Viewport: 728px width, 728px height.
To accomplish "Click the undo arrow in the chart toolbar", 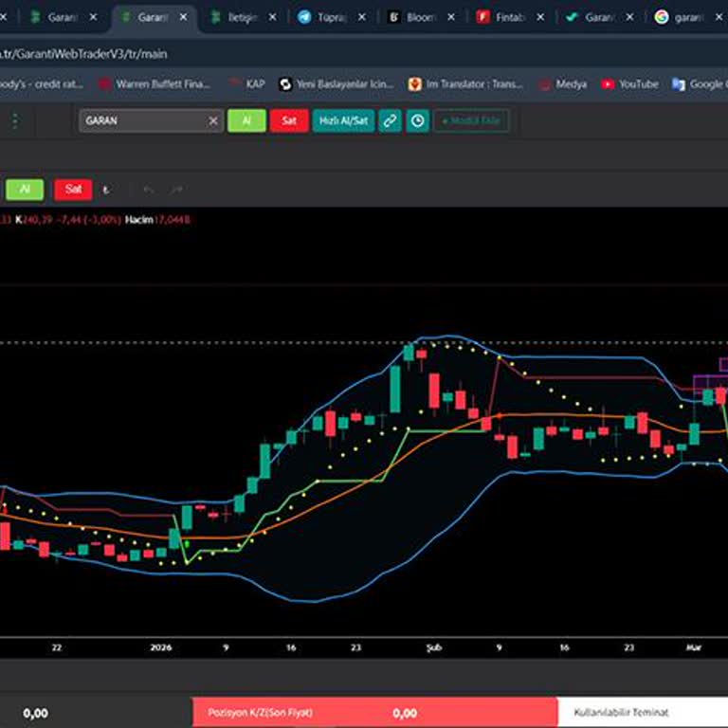I will click(x=149, y=190).
